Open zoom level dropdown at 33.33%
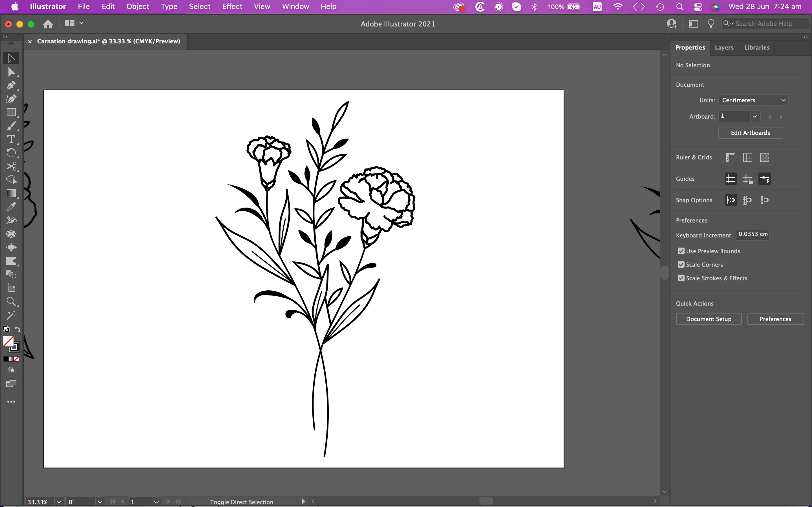Viewport: 812px width, 507px height. coord(59,502)
